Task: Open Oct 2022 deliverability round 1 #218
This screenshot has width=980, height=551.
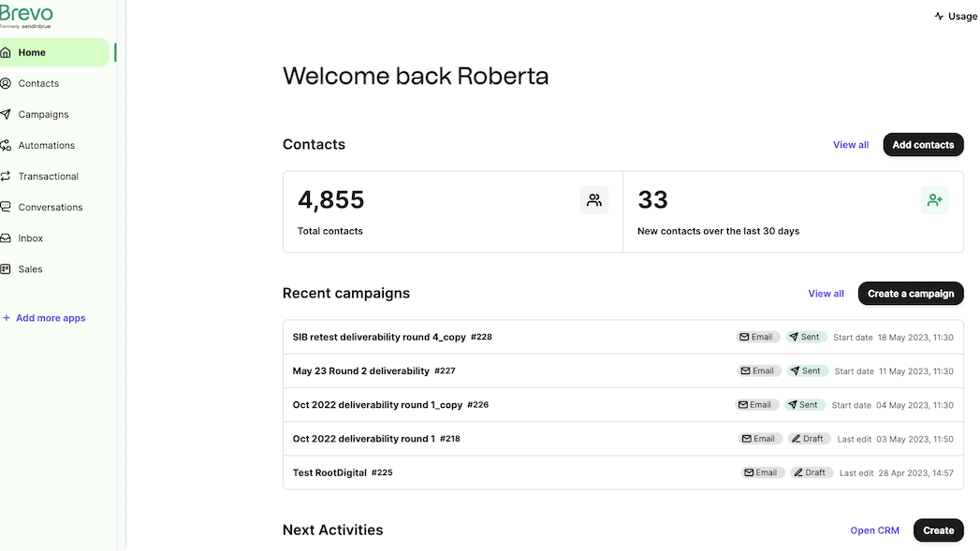Action: (376, 439)
